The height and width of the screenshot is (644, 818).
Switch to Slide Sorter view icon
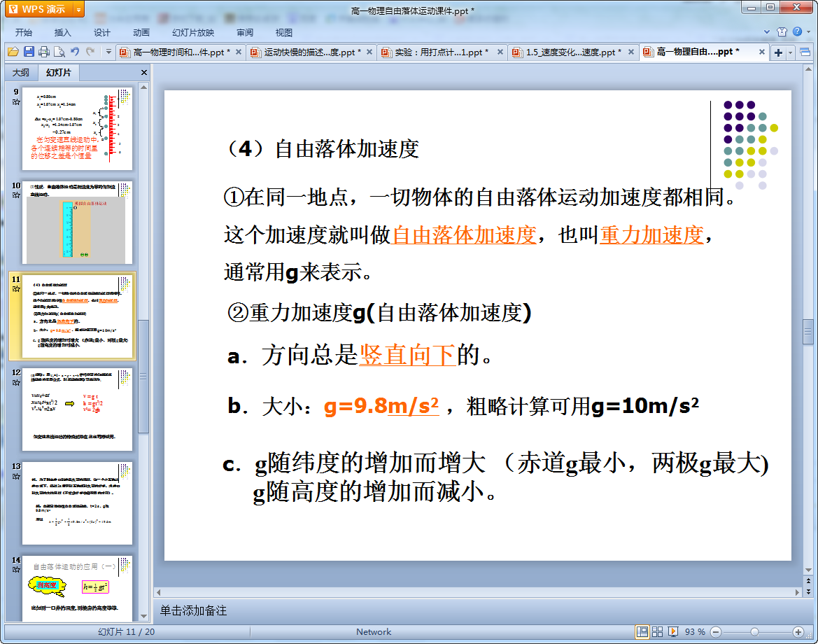point(657,632)
